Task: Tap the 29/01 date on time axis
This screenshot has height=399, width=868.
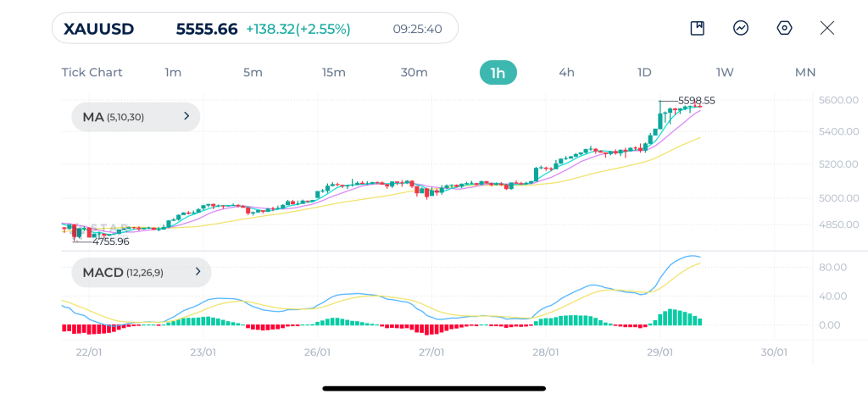Action: pos(659,352)
